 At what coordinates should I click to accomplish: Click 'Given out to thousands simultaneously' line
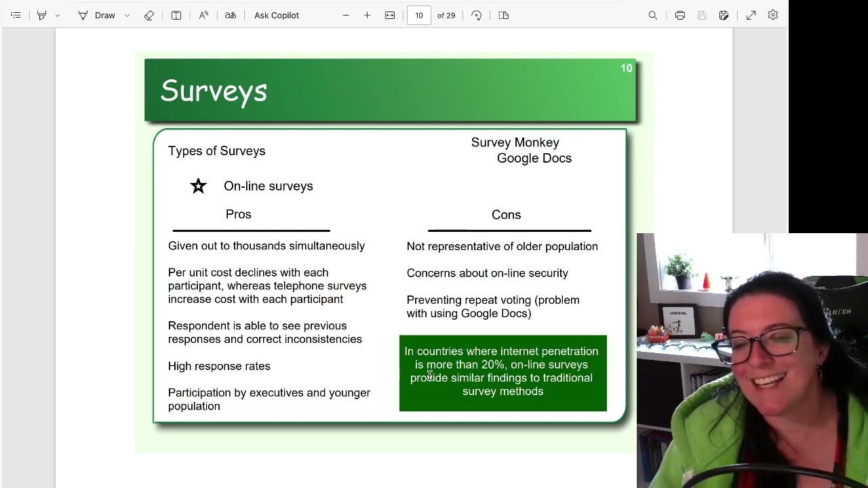[x=267, y=246]
